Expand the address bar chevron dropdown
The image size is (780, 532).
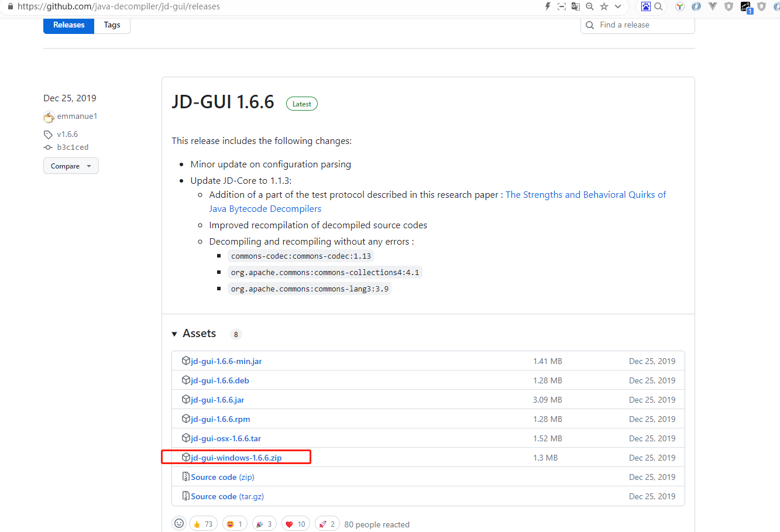[x=618, y=6]
